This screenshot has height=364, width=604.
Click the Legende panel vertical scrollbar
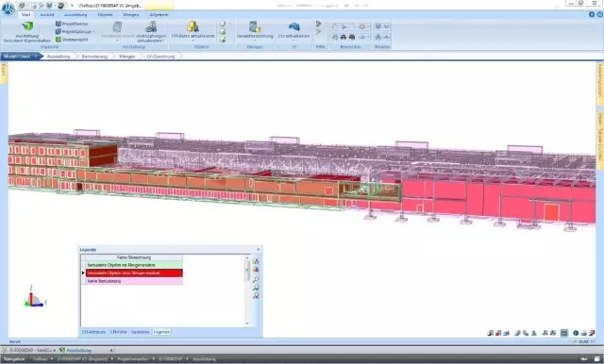(247, 290)
